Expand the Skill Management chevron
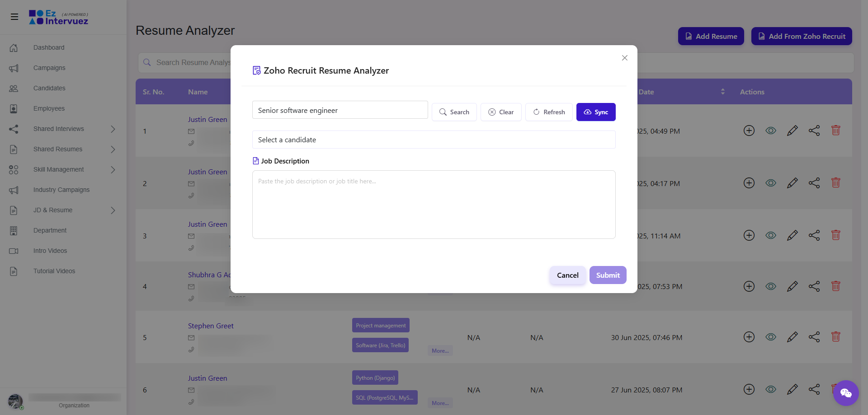This screenshot has width=868, height=415. [113, 170]
